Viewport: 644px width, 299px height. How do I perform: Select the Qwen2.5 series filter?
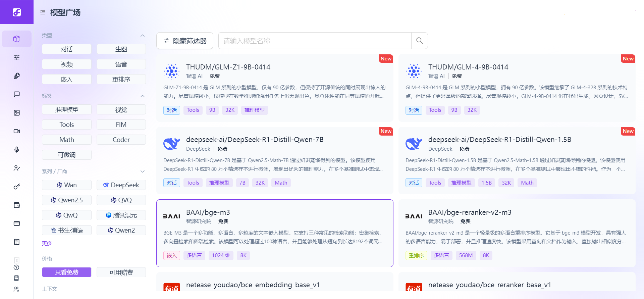[x=67, y=200]
